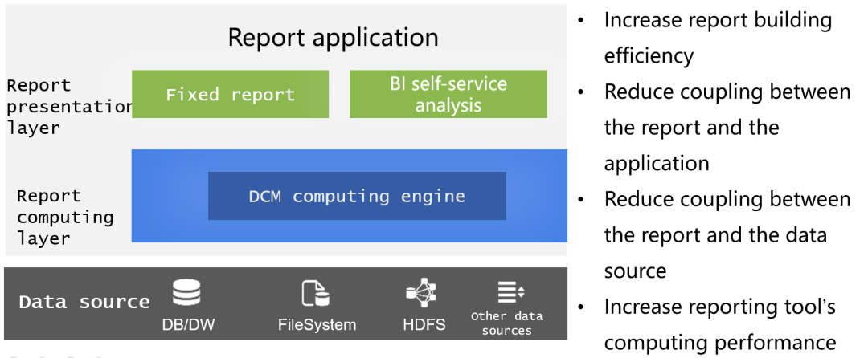Click the DB/DW text label
The width and height of the screenshot is (868, 358).
(186, 325)
